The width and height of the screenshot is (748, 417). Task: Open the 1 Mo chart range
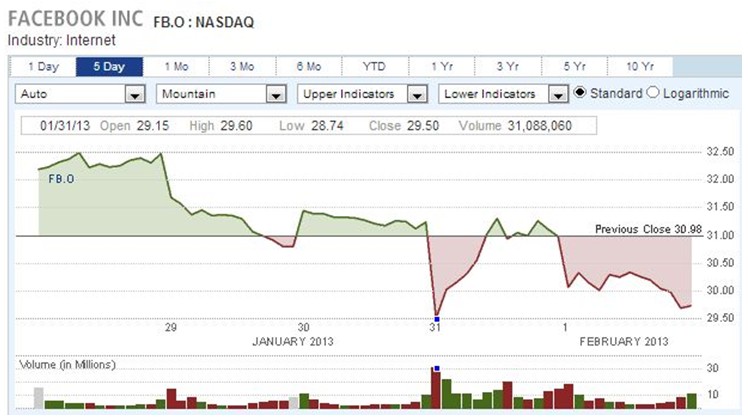tap(175, 66)
